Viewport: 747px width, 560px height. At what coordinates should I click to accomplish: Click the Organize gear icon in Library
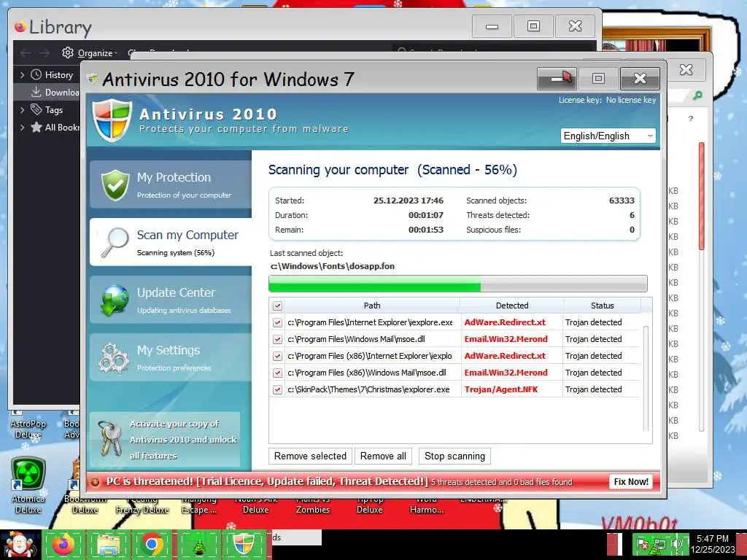pyautogui.click(x=68, y=52)
